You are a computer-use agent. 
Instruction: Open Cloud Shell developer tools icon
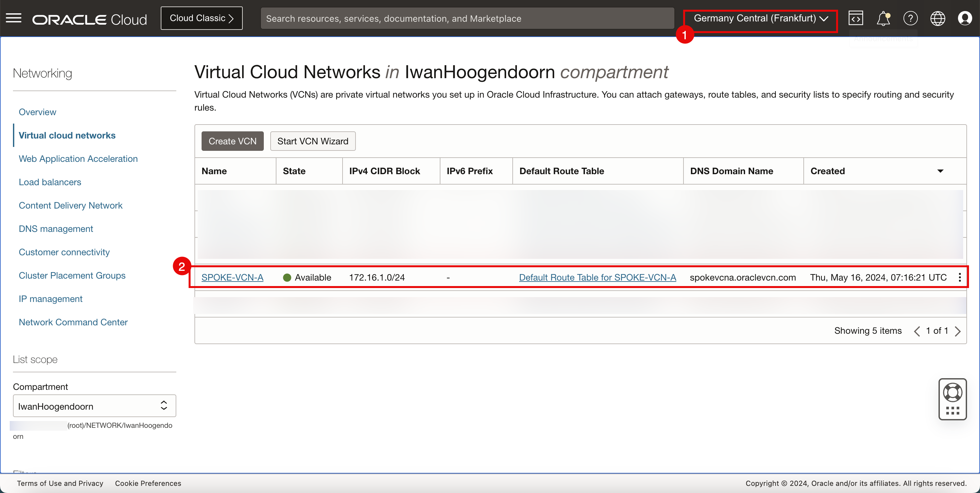(856, 18)
